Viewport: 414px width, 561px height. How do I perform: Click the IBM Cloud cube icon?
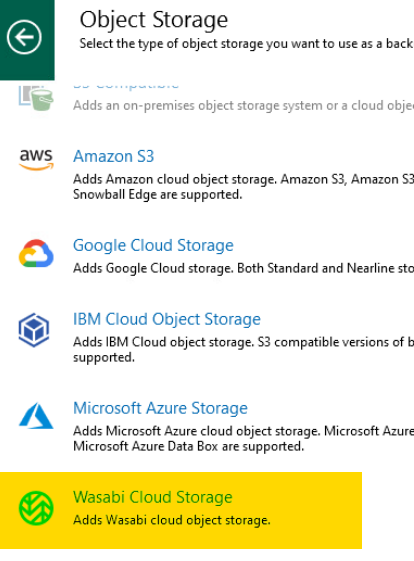click(34, 330)
